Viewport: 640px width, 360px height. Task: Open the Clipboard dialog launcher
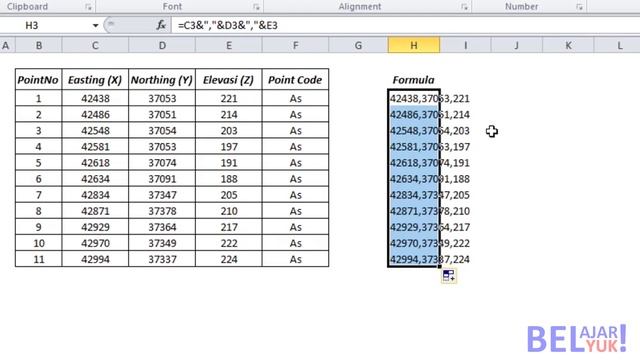[x=88, y=7]
